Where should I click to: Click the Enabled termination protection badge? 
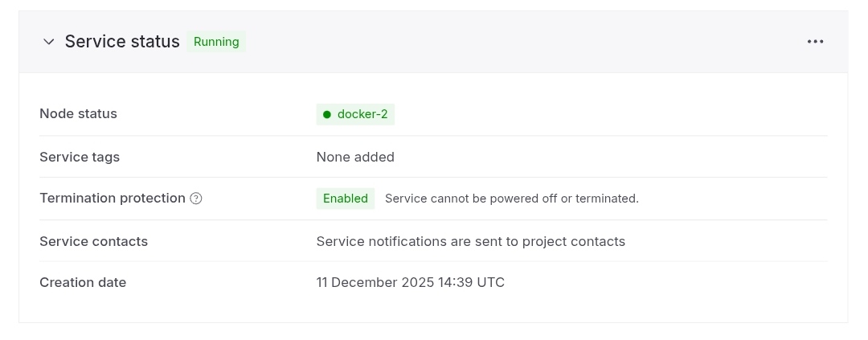click(346, 199)
